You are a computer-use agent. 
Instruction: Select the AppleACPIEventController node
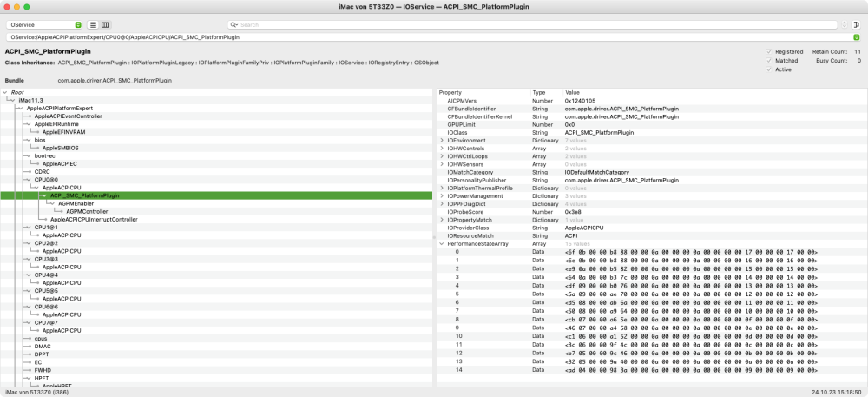click(x=68, y=116)
